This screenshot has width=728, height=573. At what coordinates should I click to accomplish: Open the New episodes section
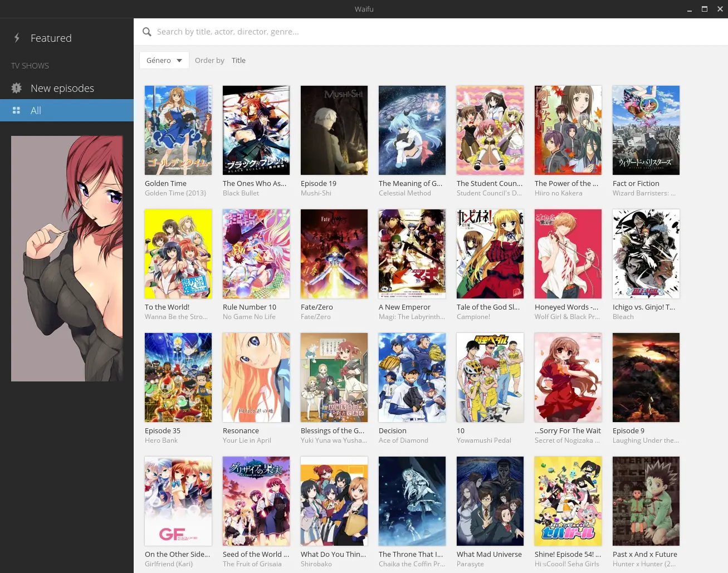[x=67, y=88]
